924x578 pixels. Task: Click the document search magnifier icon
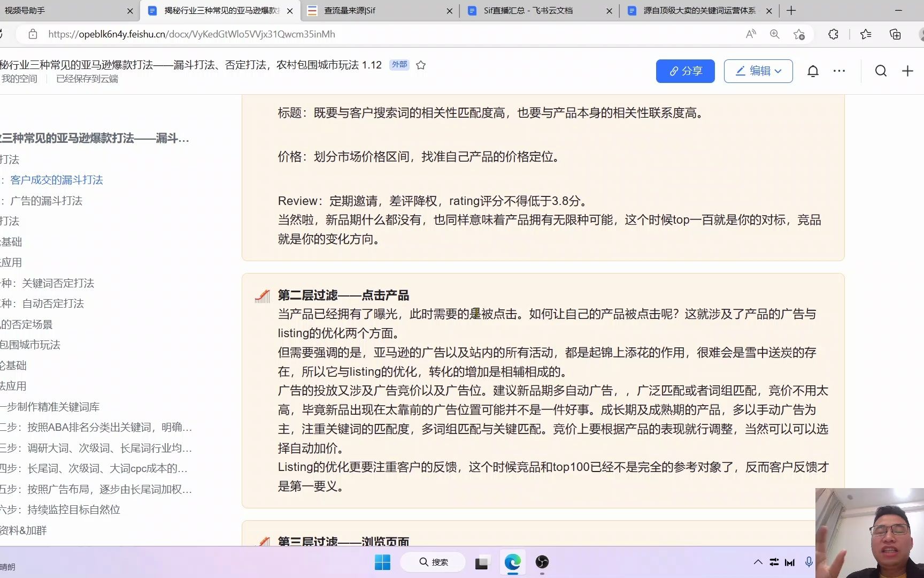(x=881, y=71)
